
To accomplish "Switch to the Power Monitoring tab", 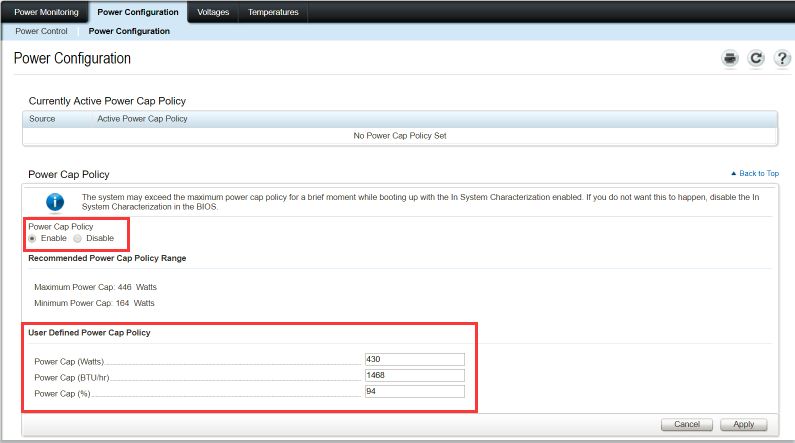I will tap(46, 12).
